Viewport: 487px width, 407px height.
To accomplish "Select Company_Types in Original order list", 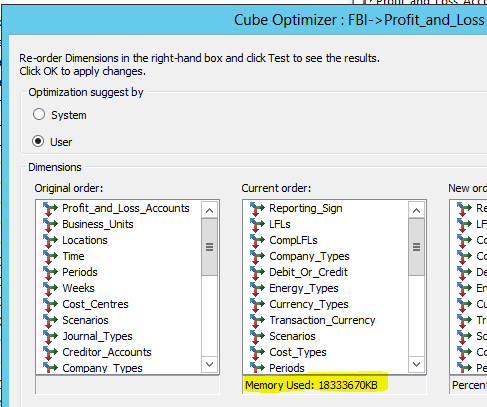I will [102, 368].
